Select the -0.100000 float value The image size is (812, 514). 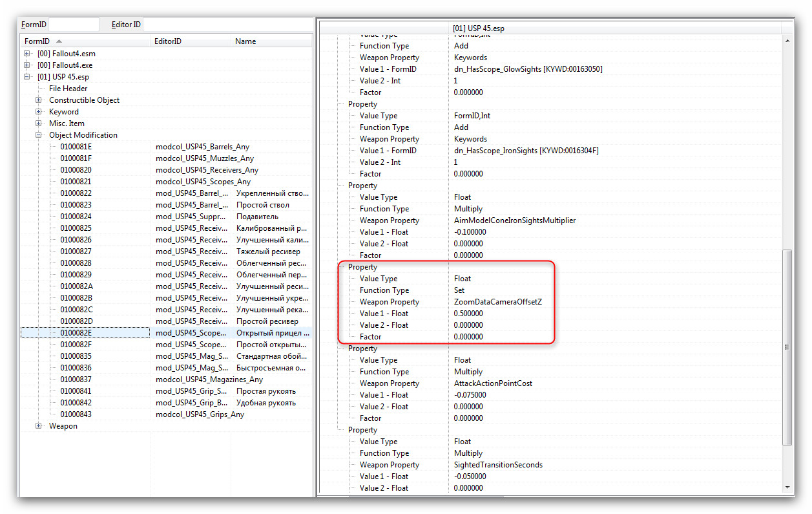point(470,232)
